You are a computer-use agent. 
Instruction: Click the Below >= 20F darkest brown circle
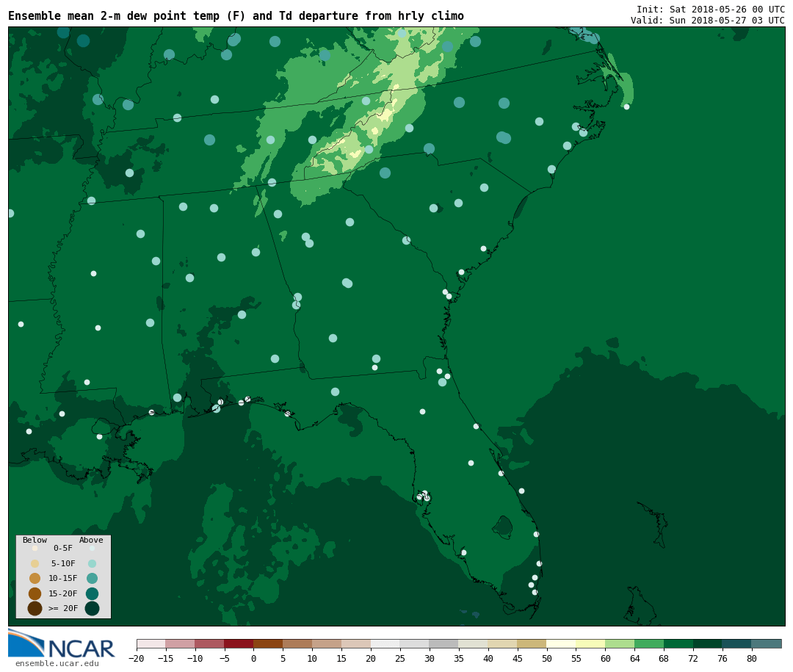pyautogui.click(x=35, y=608)
